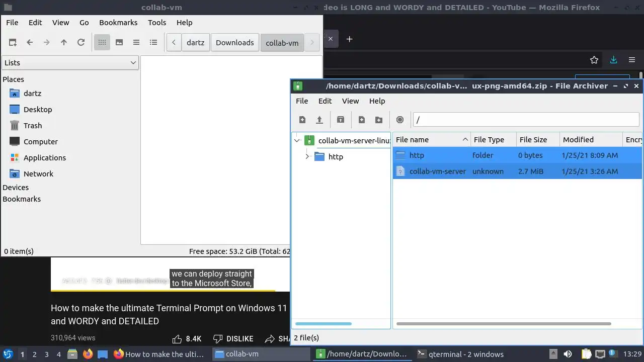
Task: Open Desktop in Places sidebar
Action: 38,110
